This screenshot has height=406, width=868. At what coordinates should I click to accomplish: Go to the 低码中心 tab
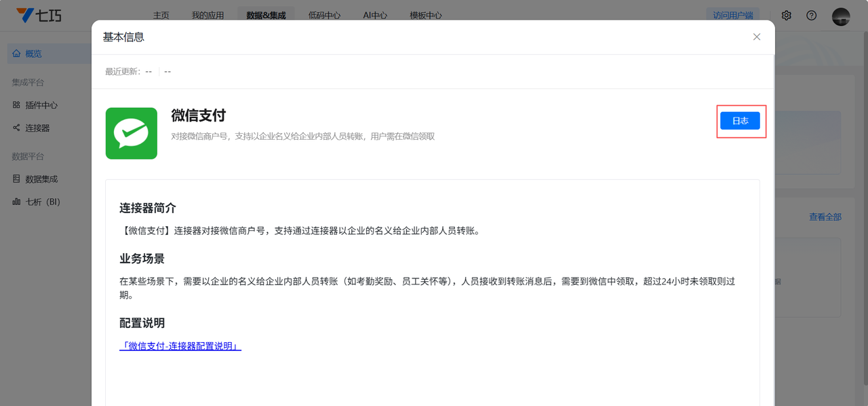[324, 16]
